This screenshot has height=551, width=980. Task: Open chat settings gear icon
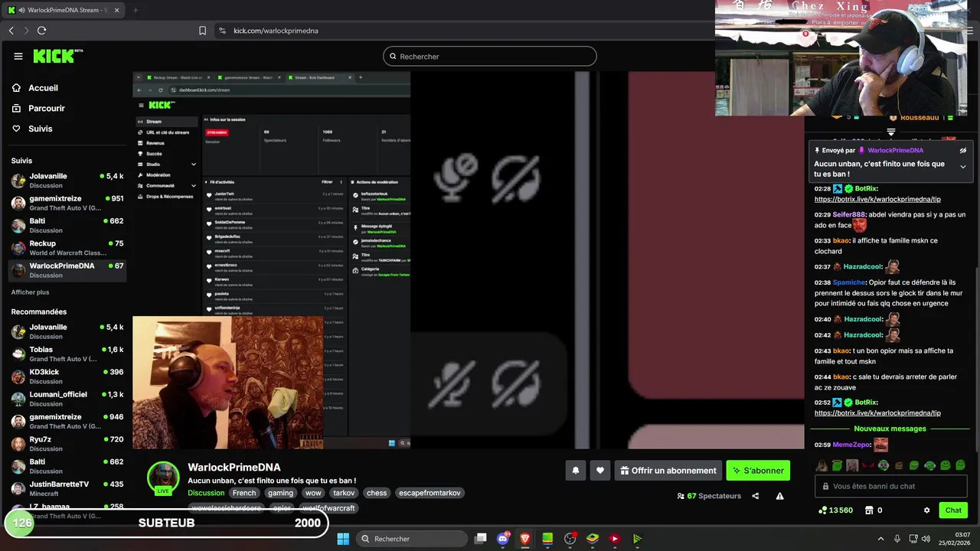926,510
